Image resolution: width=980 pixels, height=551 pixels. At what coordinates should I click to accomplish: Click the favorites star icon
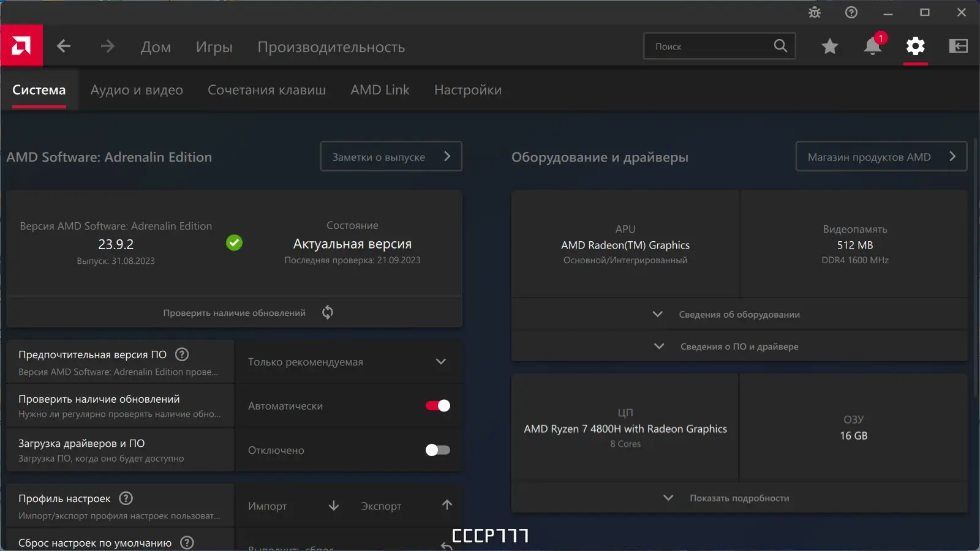829,46
